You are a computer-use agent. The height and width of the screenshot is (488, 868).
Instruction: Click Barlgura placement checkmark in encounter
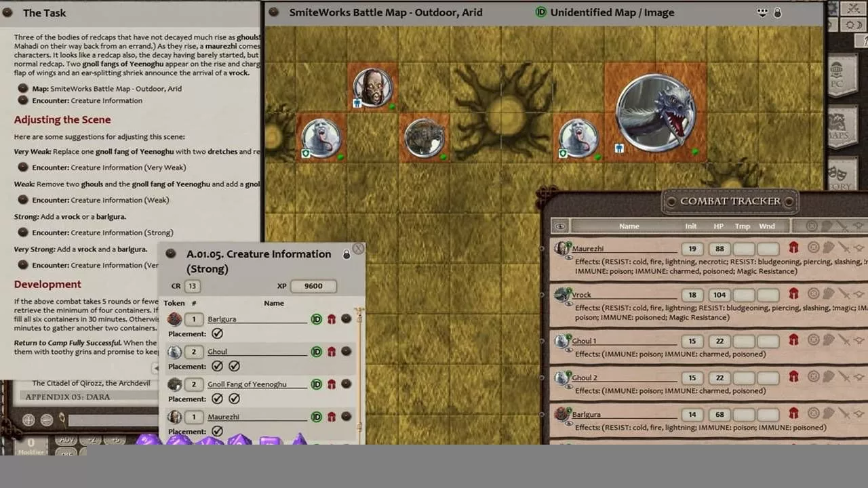pos(217,333)
